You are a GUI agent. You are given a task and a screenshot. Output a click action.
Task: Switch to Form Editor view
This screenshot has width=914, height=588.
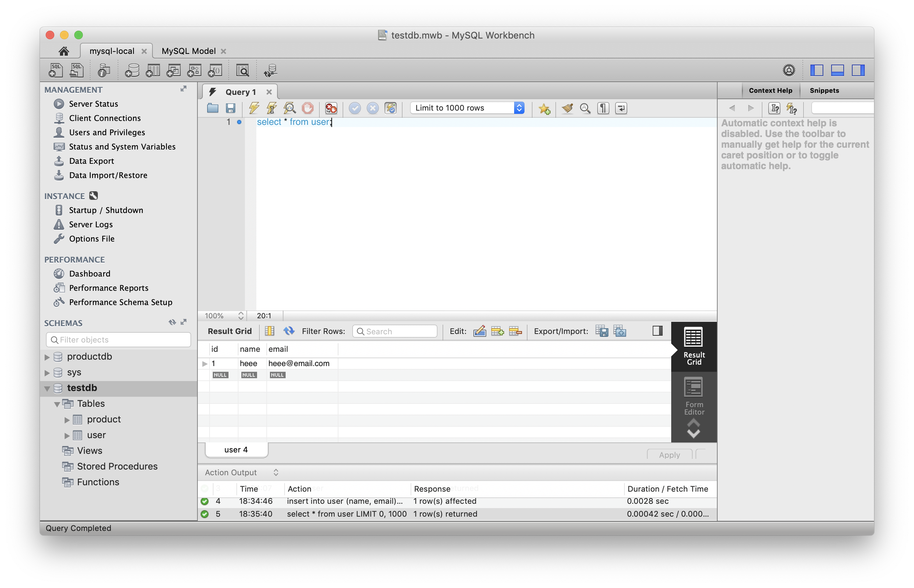(694, 397)
